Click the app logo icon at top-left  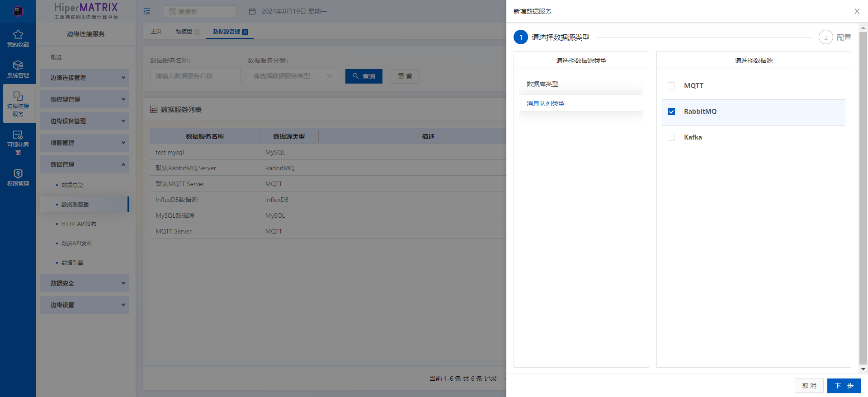(x=18, y=11)
